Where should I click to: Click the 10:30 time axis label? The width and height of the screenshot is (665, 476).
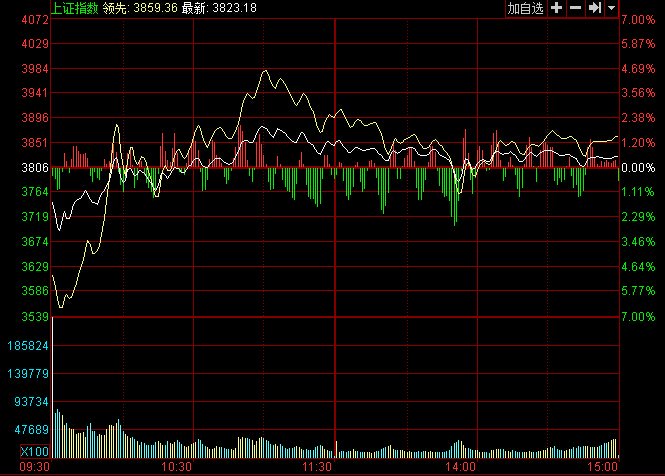176,467
